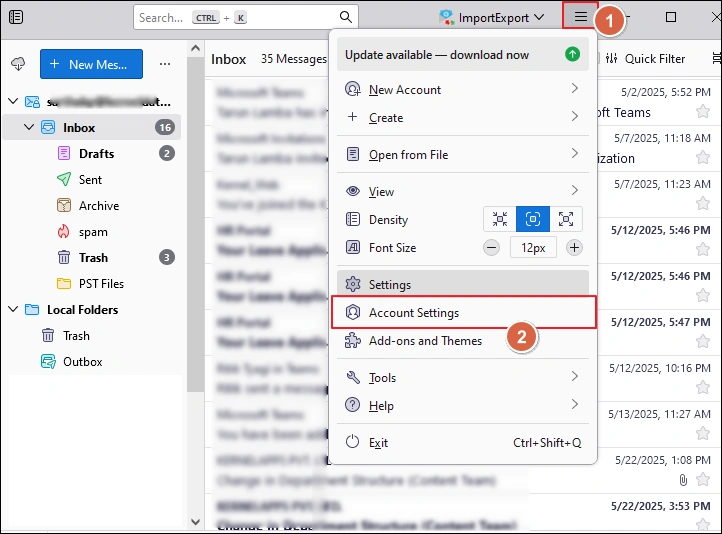The width and height of the screenshot is (722, 534).
Task: Click the Exit power icon
Action: click(x=353, y=441)
